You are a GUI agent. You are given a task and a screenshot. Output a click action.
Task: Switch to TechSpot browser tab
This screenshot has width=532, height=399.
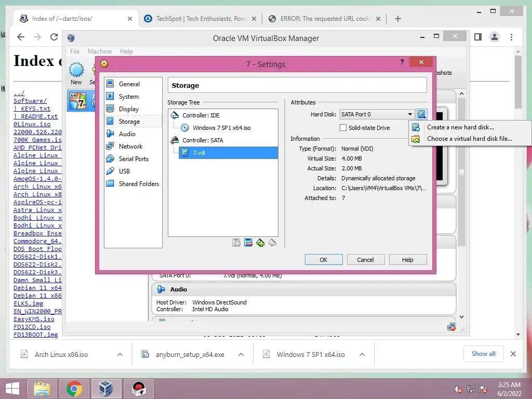[x=201, y=19]
